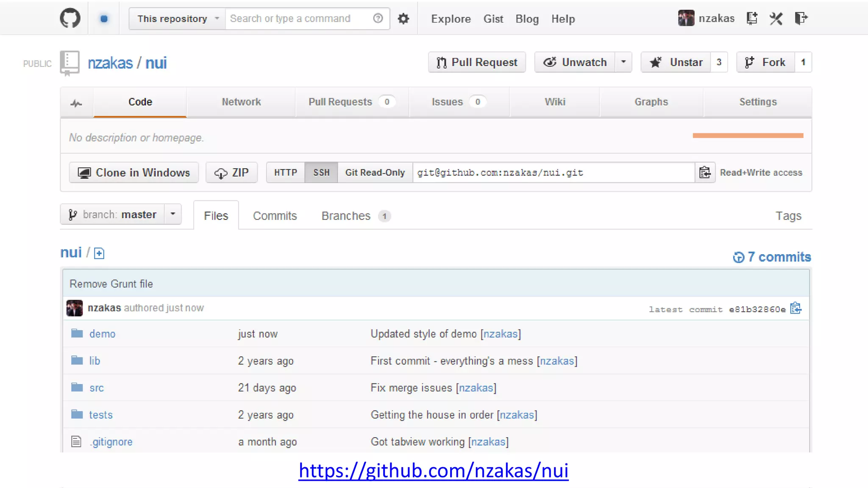Image resolution: width=868 pixels, height=488 pixels.
Task: Click the Pull Request button
Action: point(477,62)
